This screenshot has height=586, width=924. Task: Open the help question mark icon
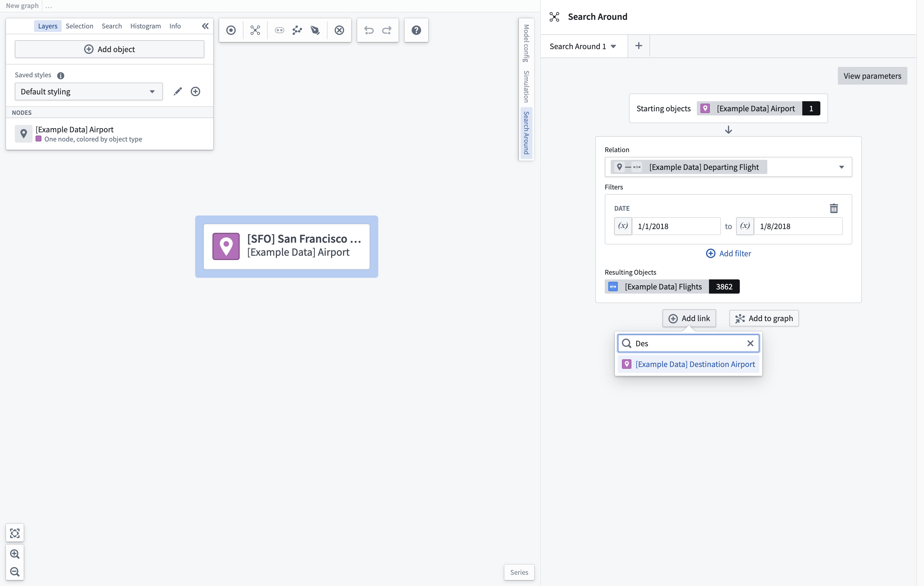click(x=416, y=30)
